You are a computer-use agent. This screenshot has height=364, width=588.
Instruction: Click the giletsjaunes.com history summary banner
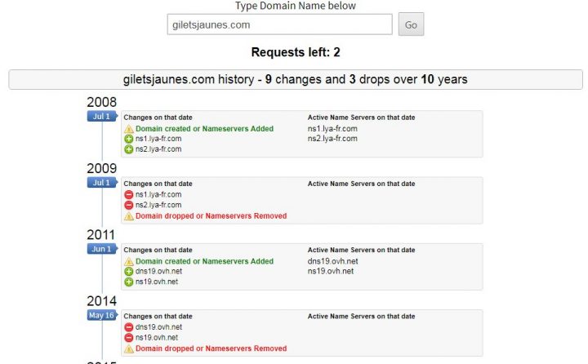tap(295, 80)
